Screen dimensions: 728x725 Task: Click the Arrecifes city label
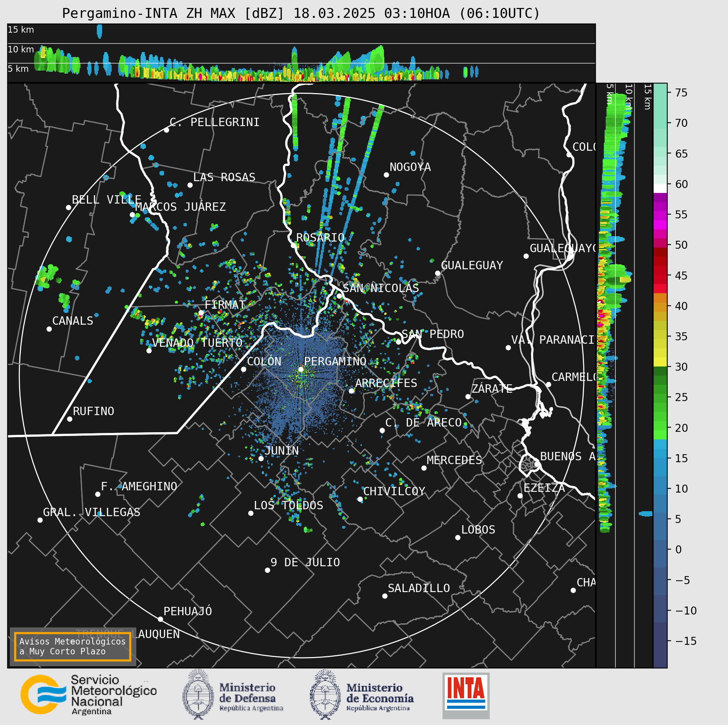tap(386, 383)
